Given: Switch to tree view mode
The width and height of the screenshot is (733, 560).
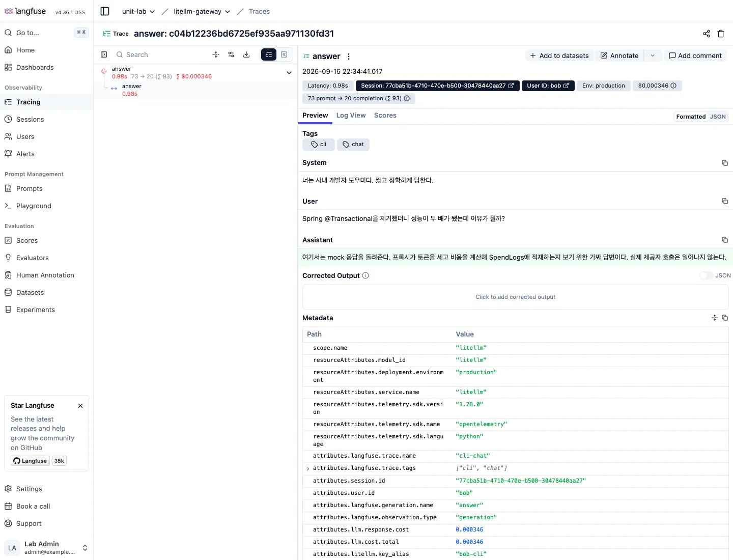Looking at the screenshot, I should [x=269, y=54].
